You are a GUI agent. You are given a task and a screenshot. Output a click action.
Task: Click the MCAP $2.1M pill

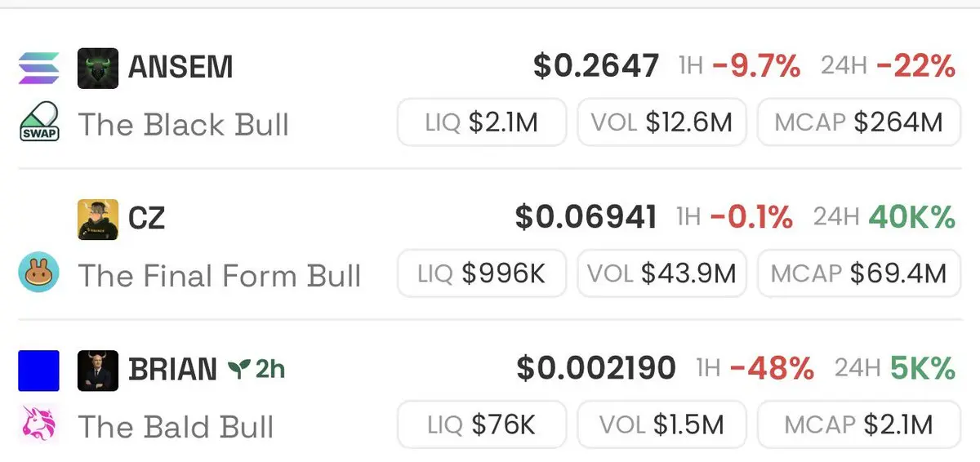tap(859, 424)
